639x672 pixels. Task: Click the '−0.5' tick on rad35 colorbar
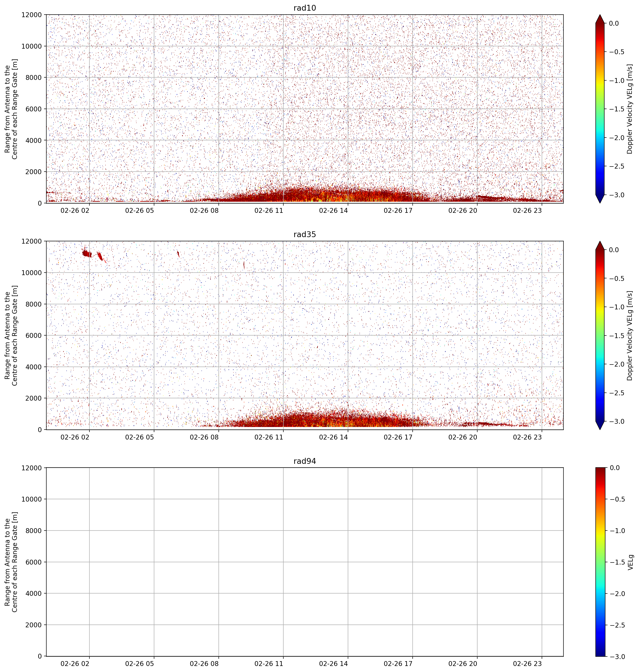(617, 279)
